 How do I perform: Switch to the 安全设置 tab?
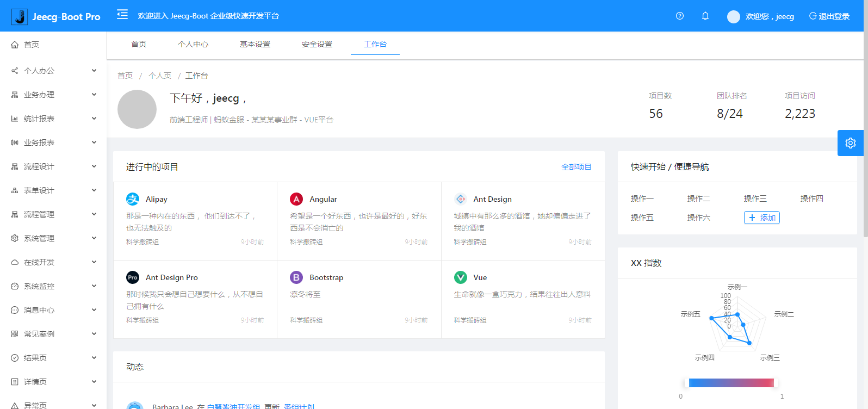click(x=317, y=44)
